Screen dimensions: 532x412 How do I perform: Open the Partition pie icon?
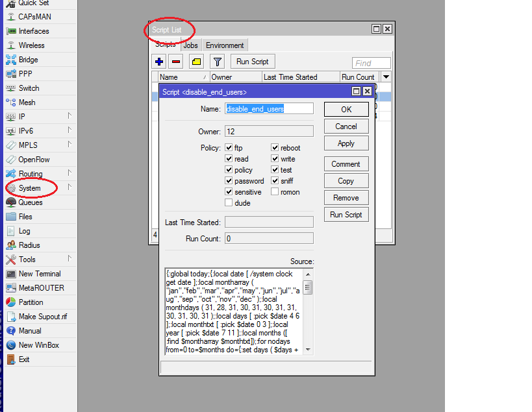click(x=11, y=302)
